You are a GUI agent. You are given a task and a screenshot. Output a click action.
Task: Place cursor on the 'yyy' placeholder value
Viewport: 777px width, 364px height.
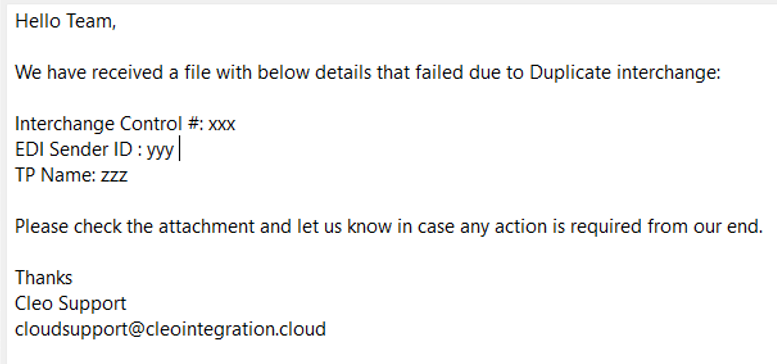[161, 151]
